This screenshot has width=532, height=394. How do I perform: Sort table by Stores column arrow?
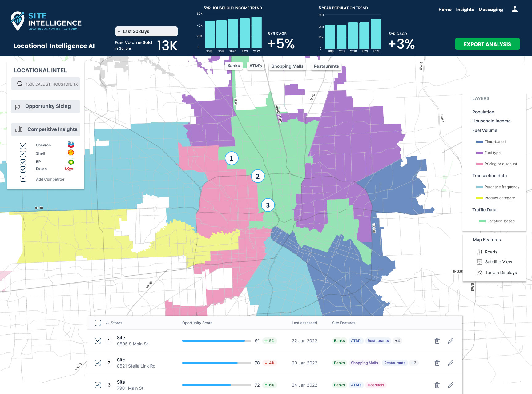tap(107, 323)
